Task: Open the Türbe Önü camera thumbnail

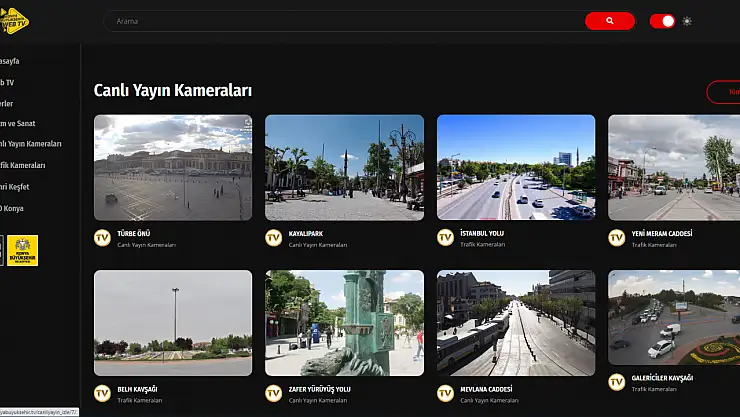Action: [173, 167]
